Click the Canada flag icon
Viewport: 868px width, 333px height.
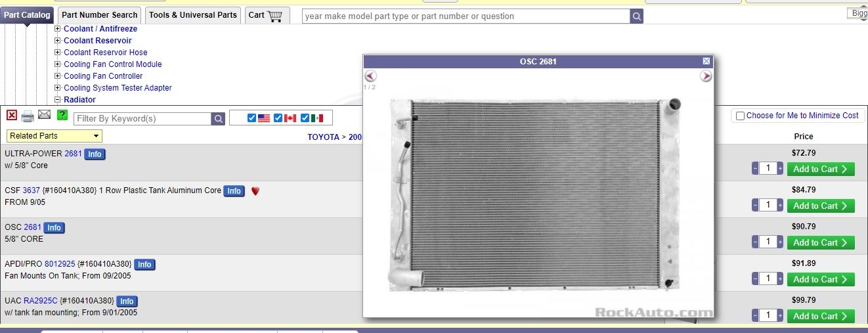pyautogui.click(x=290, y=118)
